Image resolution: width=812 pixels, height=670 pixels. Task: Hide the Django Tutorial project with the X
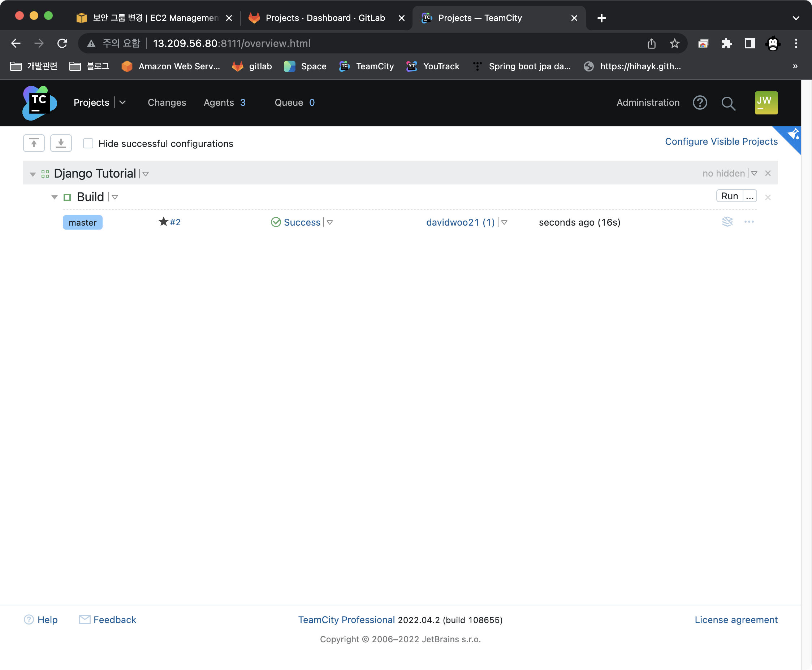(768, 173)
